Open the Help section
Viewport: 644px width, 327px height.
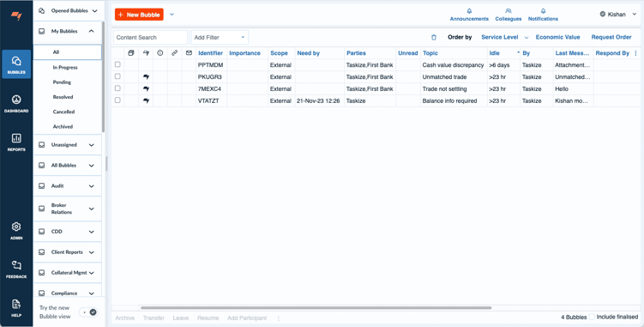point(16,307)
